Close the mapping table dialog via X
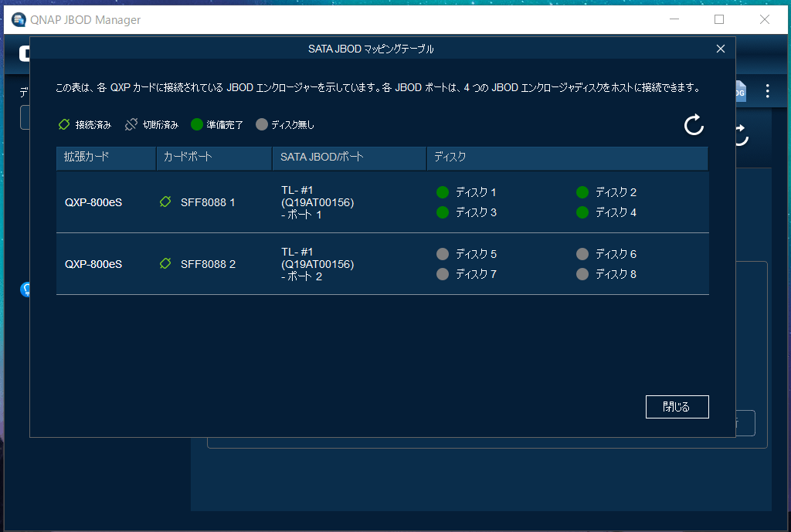 click(721, 49)
